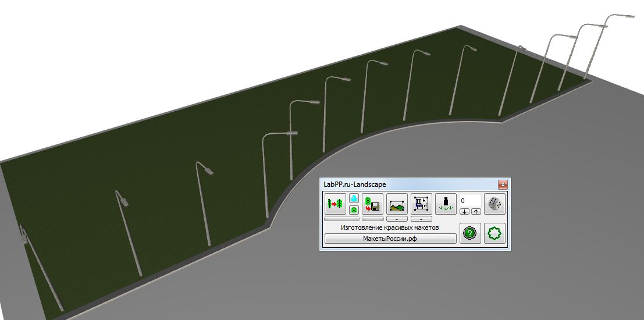644x320 pixels.
Task: Select the small green fir tree icon
Action: coord(354,210)
